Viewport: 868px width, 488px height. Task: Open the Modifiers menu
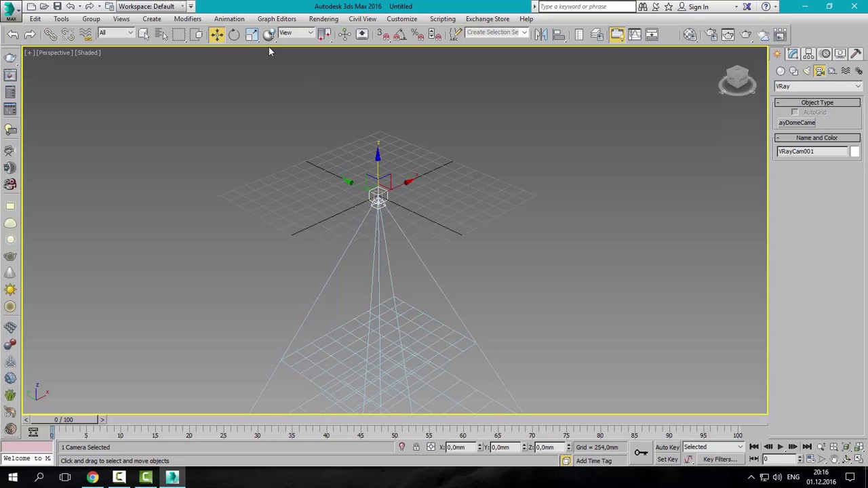coord(187,19)
